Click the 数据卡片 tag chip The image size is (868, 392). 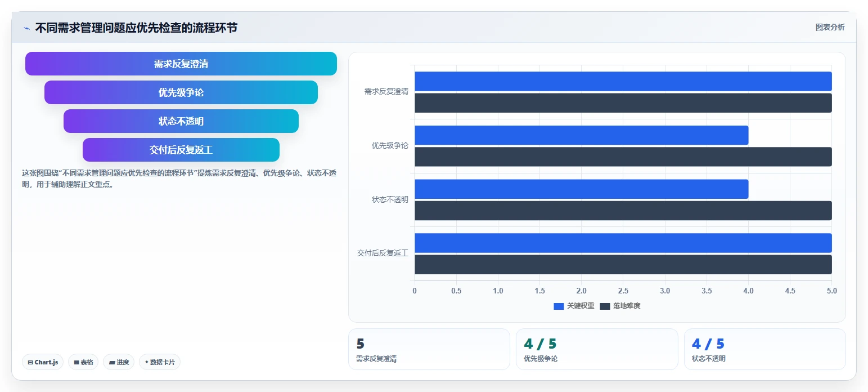[160, 362]
